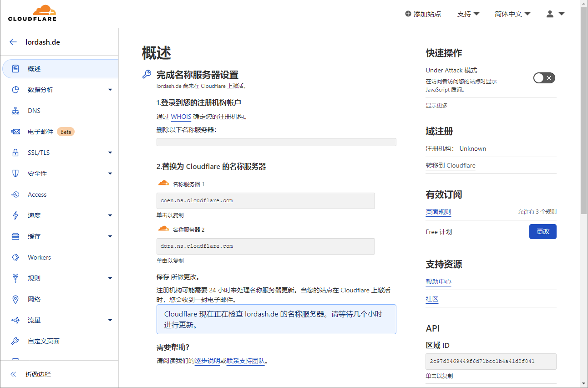This screenshot has height=388, width=588.
Task: Expand the 速度 sidebar arrow
Action: [x=110, y=215]
